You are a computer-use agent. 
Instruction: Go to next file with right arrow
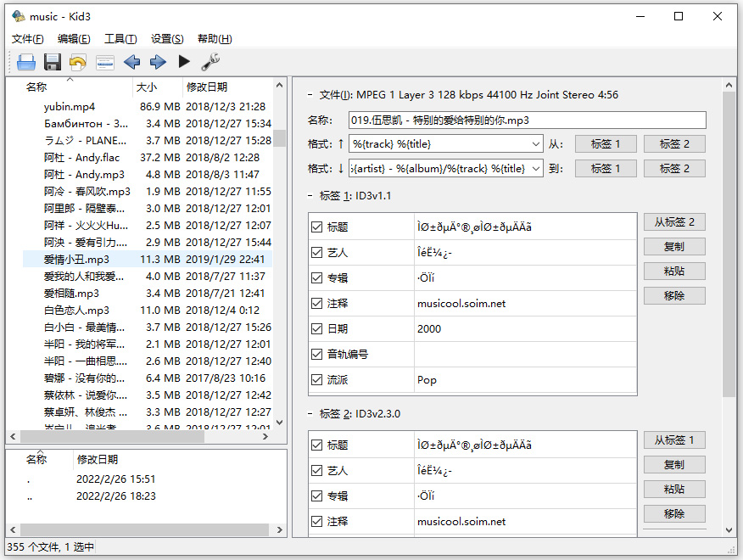158,62
